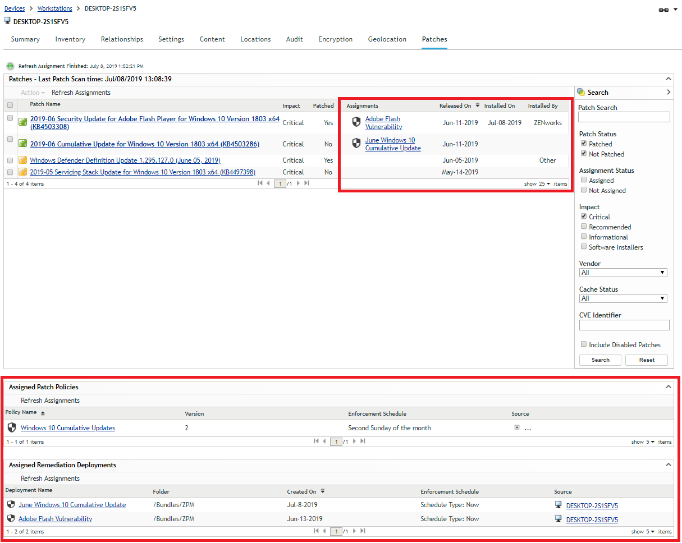Click the Patch Search input field
Image resolution: width=682 pixels, height=543 pixels.
coord(624,117)
